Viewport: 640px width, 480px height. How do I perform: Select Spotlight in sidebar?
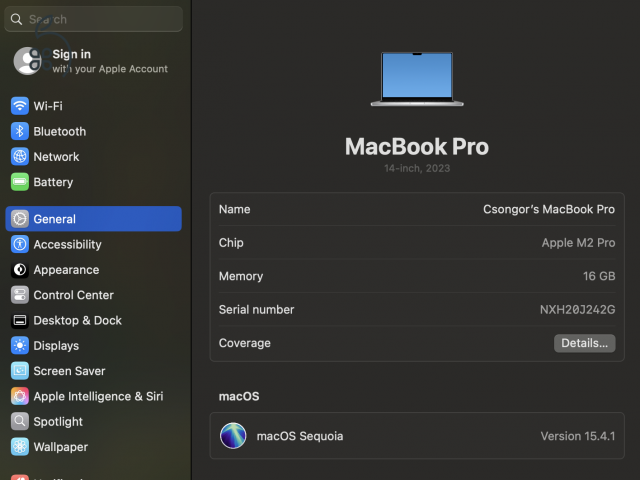point(93,421)
